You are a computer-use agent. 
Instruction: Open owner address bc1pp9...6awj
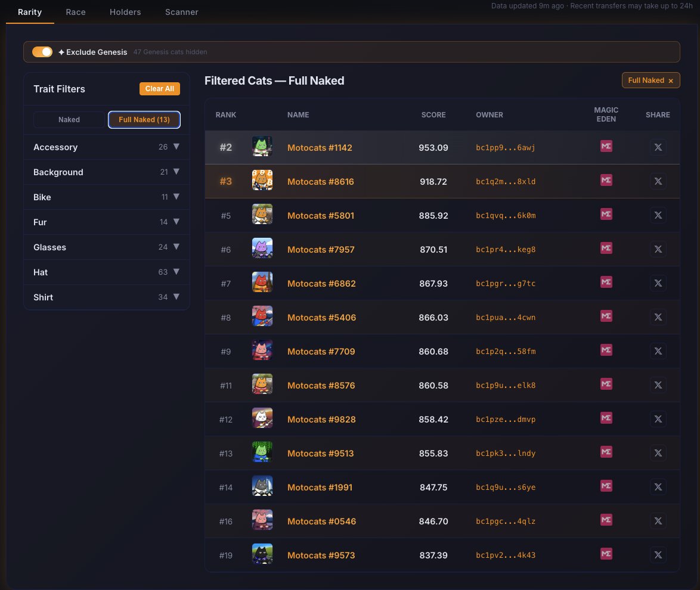click(x=506, y=148)
